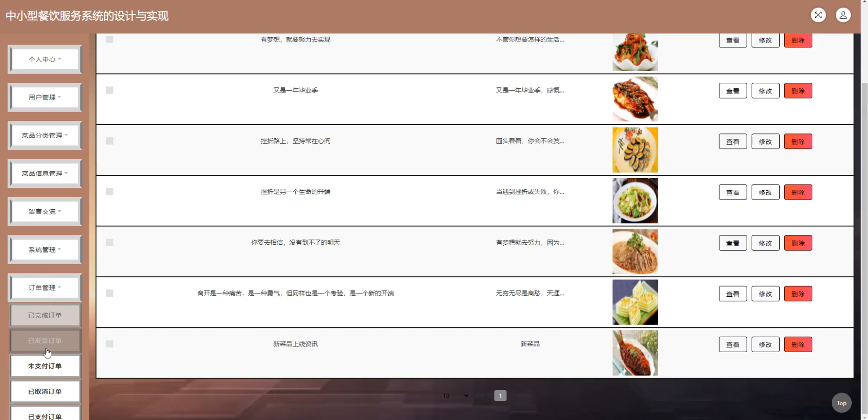
Task: Expand the 用户管理 sidebar menu
Action: (45, 97)
